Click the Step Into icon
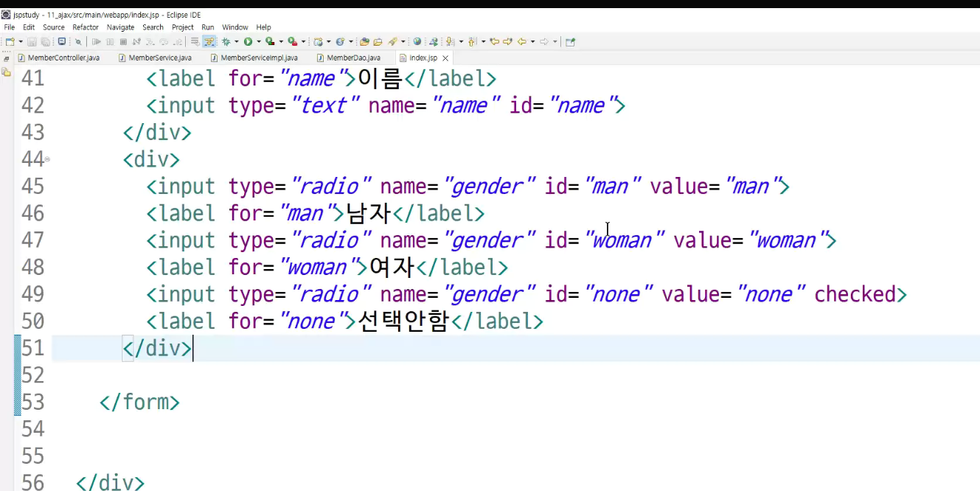Screen dimensions: 980x491 coord(150,42)
